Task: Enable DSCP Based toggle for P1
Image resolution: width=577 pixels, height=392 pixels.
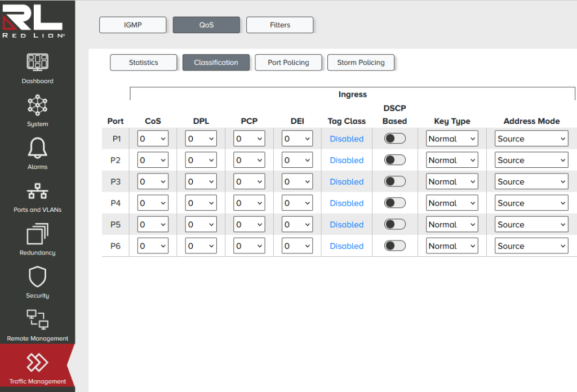Action: pyautogui.click(x=394, y=139)
